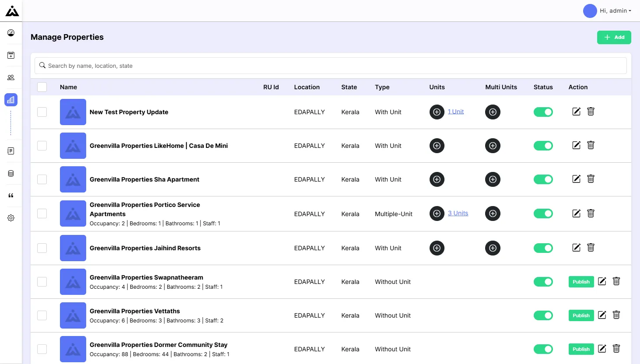The width and height of the screenshot is (640, 364).
Task: Open the calendar booking sidebar icon
Action: [11, 55]
